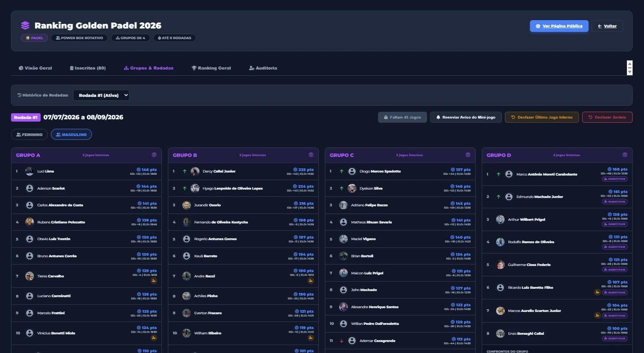
Task: Click the Power Box Rotativo tag
Action: click(79, 38)
